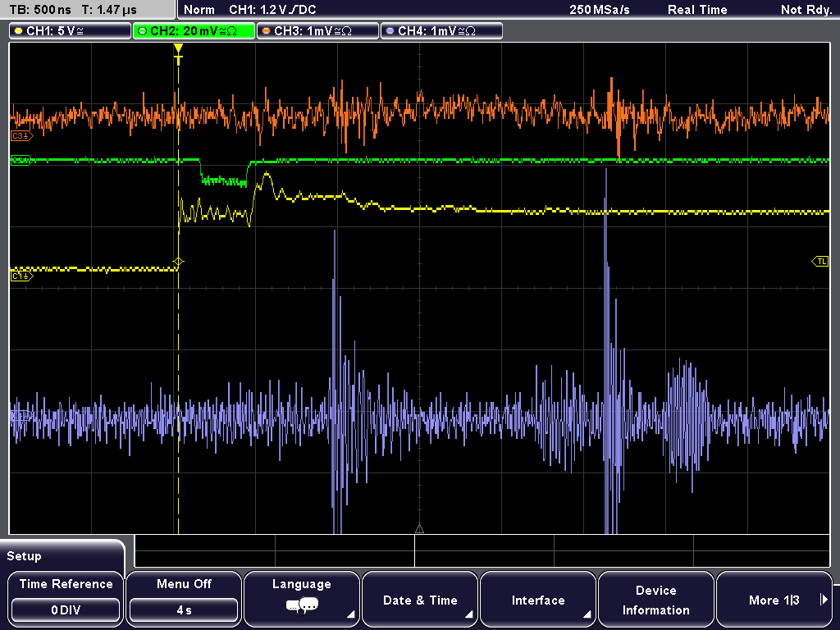This screenshot has width=840, height=630.
Task: Click the More page arrow icon
Action: pyautogui.click(x=824, y=600)
